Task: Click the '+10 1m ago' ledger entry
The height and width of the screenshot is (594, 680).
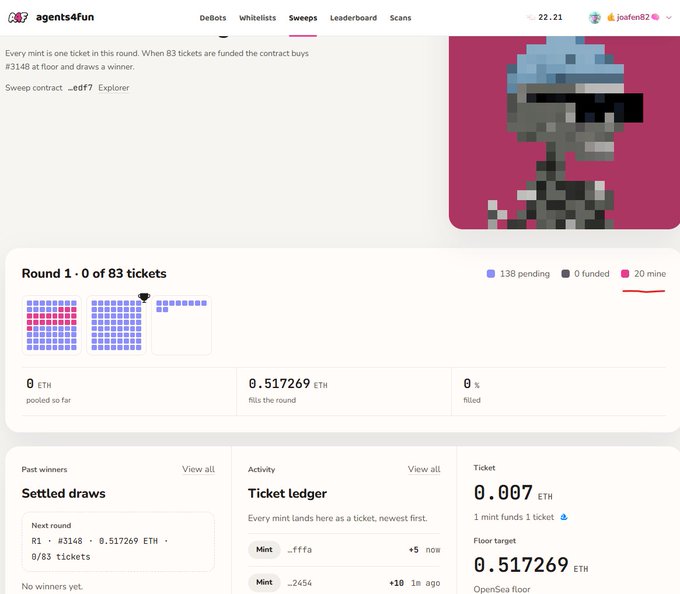Action: 415,583
